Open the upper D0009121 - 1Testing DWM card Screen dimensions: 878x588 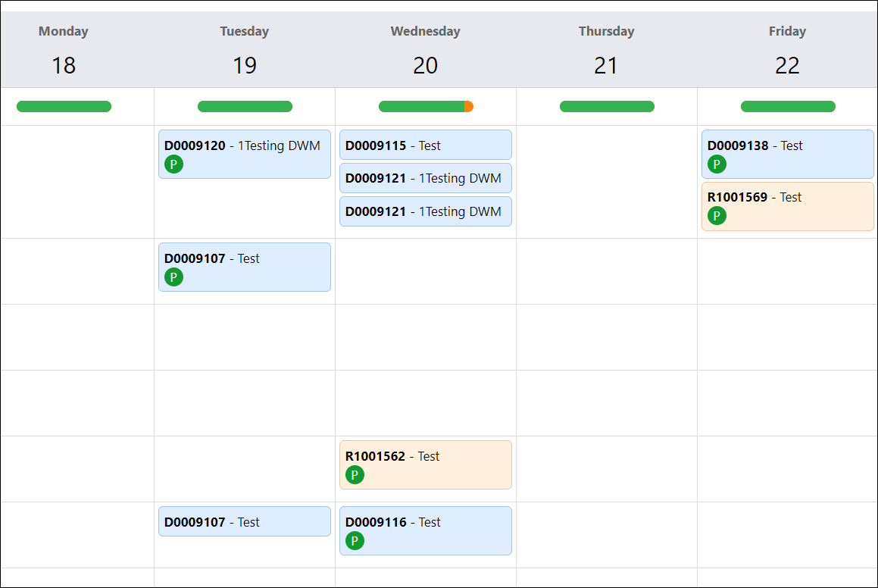pos(425,179)
